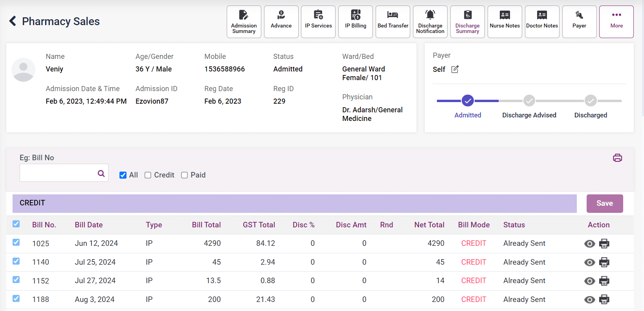Uncheck the All filter checkbox
This screenshot has height=311, width=644.
123,175
